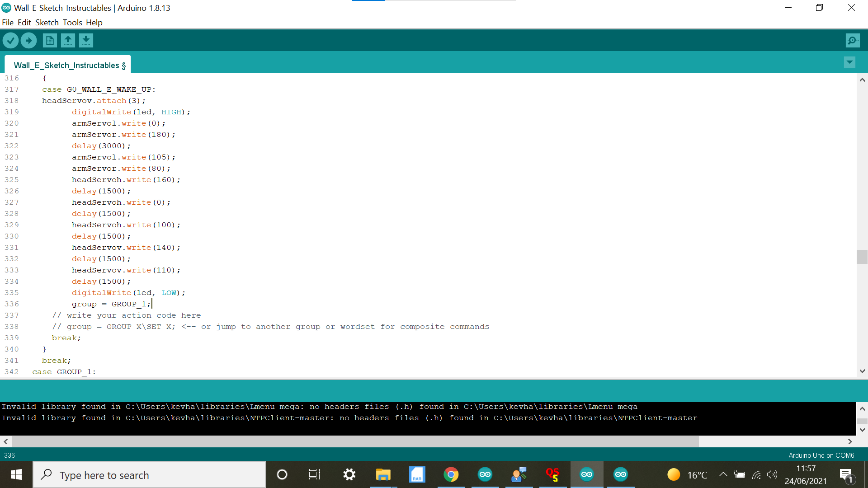Click the Verify sketch checkmark button
The image size is (868, 488).
click(x=10, y=41)
